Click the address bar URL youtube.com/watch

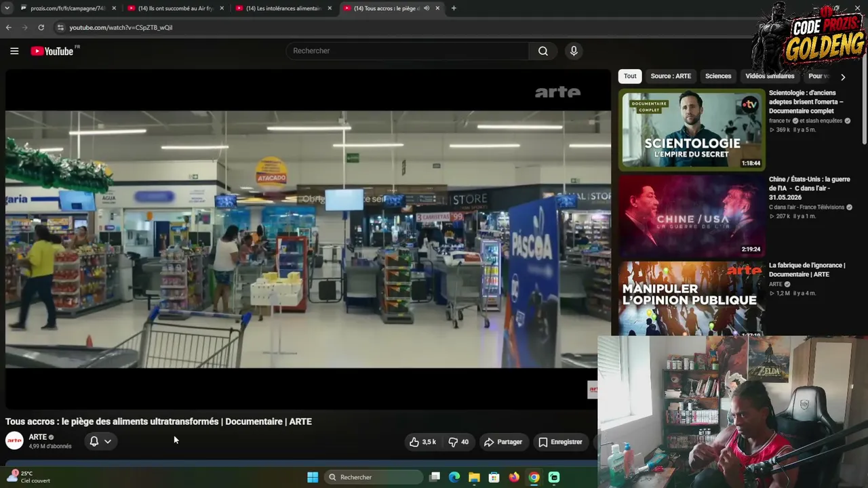pos(121,28)
